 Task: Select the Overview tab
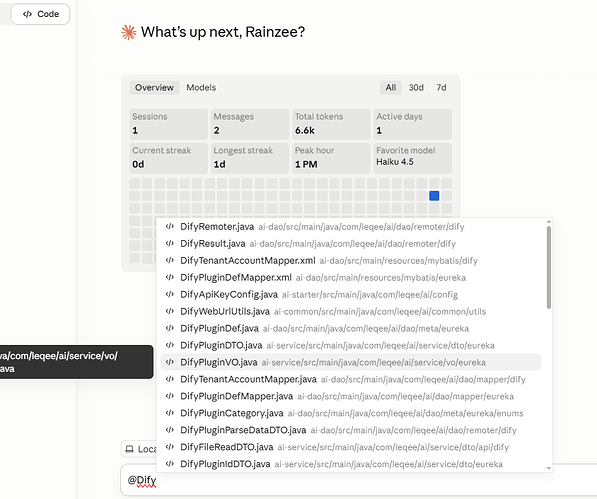click(154, 88)
